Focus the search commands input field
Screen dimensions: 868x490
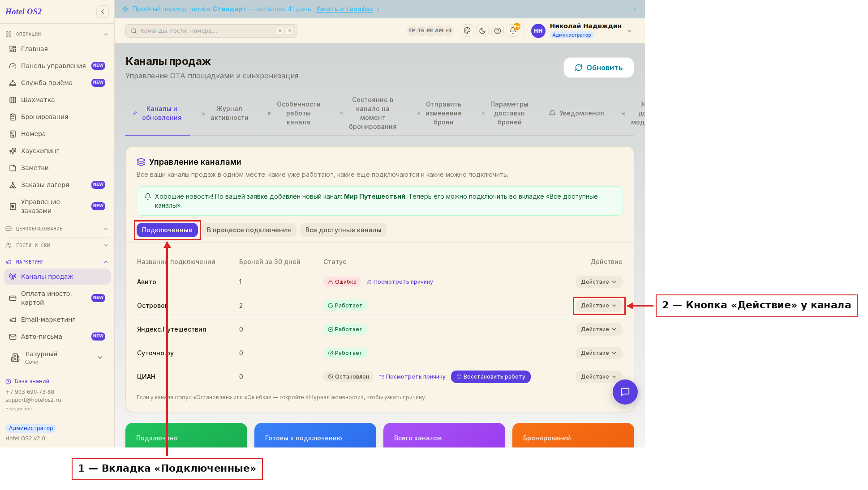click(211, 31)
